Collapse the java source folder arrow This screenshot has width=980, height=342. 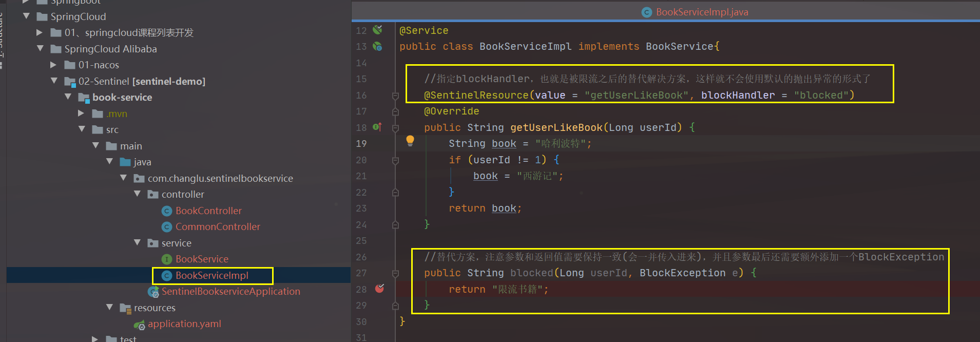[x=109, y=161]
